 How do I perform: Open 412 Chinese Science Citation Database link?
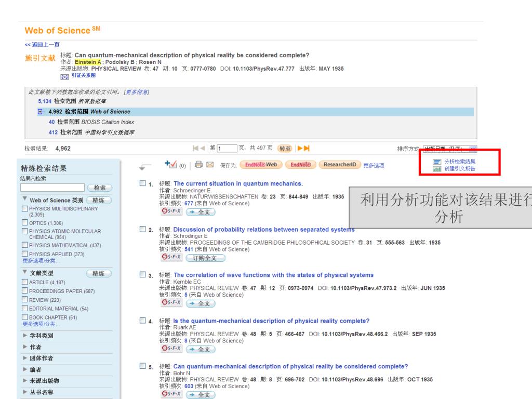[x=53, y=132]
